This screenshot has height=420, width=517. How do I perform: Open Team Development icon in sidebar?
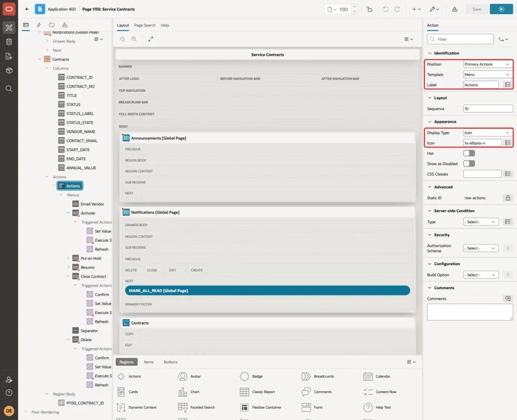pos(9,57)
